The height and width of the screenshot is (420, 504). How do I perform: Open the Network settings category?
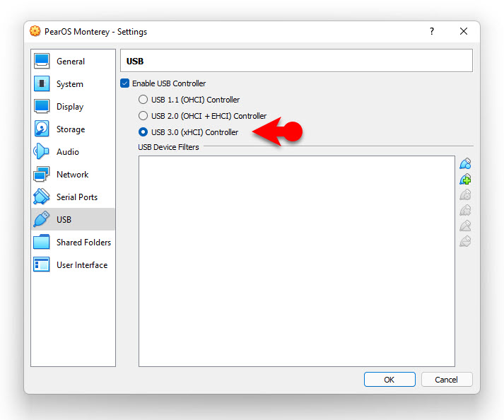coord(73,175)
